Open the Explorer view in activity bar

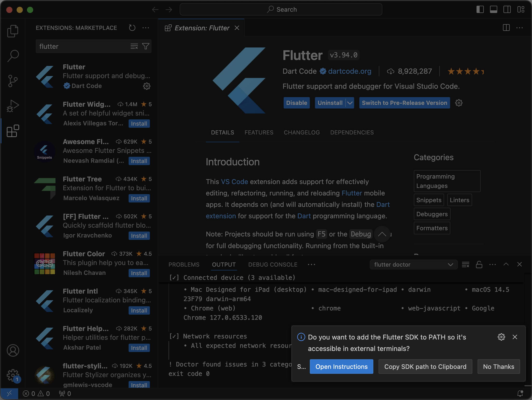13,31
